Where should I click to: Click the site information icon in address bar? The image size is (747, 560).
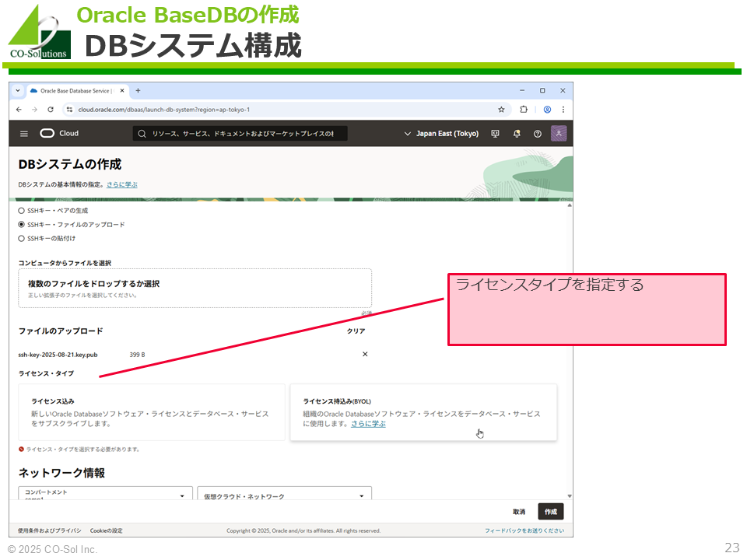69,110
